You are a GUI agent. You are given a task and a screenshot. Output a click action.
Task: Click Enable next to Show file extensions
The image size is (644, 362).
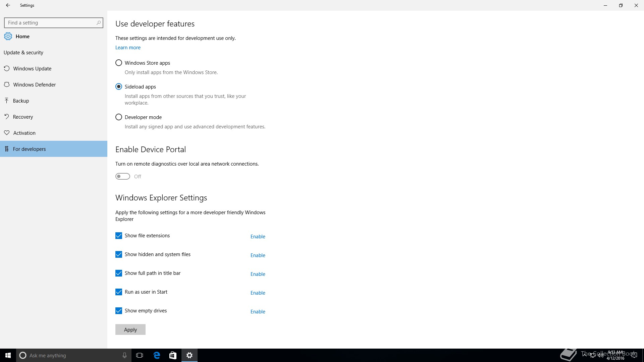(x=258, y=237)
